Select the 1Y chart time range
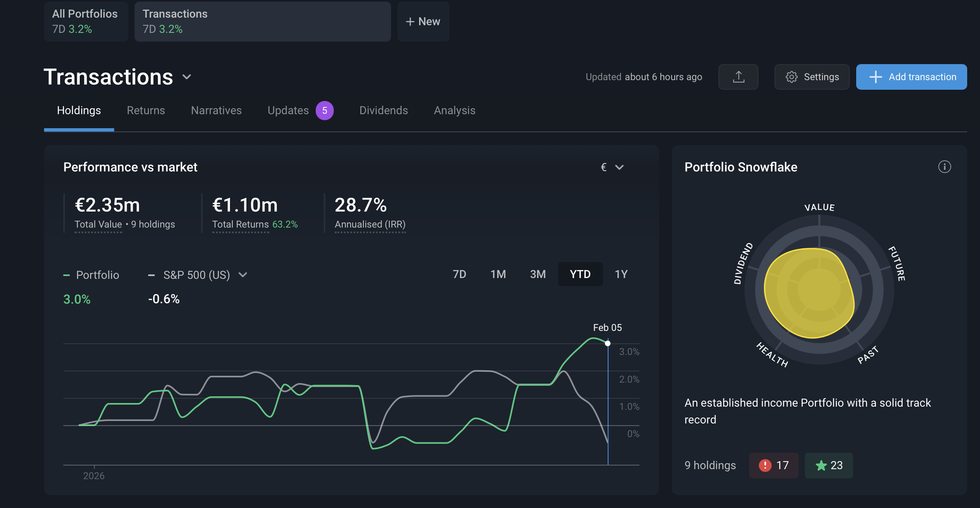The width and height of the screenshot is (980, 508). click(621, 274)
